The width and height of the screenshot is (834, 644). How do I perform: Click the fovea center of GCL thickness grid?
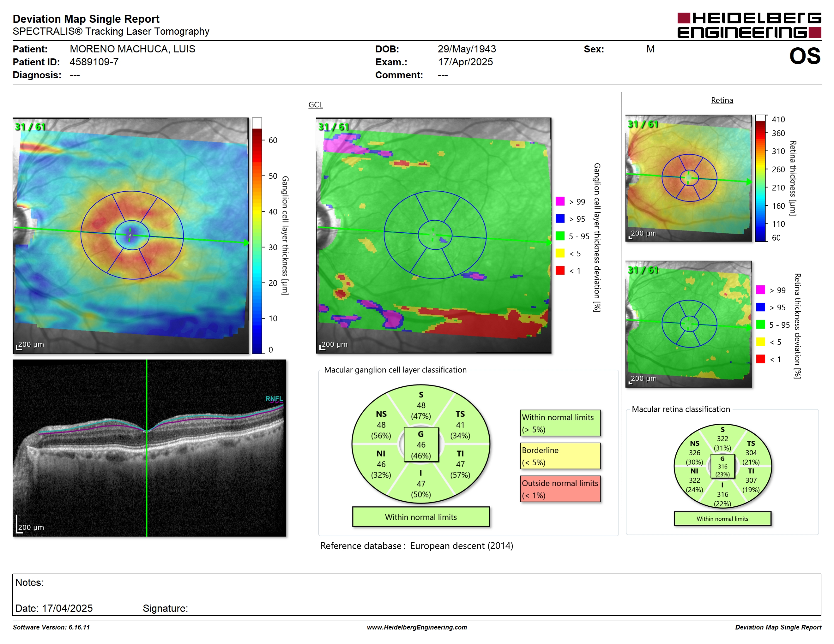click(130, 235)
